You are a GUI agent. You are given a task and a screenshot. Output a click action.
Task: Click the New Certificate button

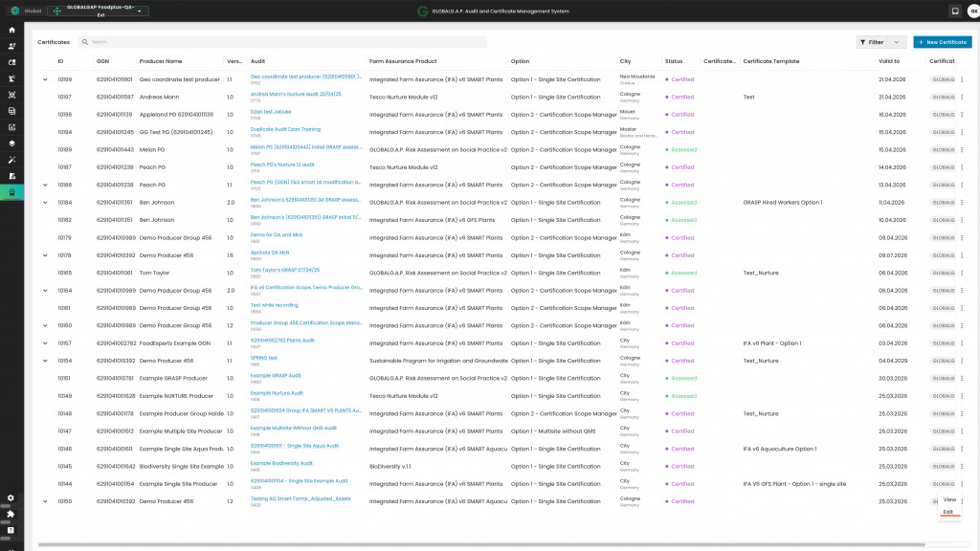pyautogui.click(x=942, y=42)
